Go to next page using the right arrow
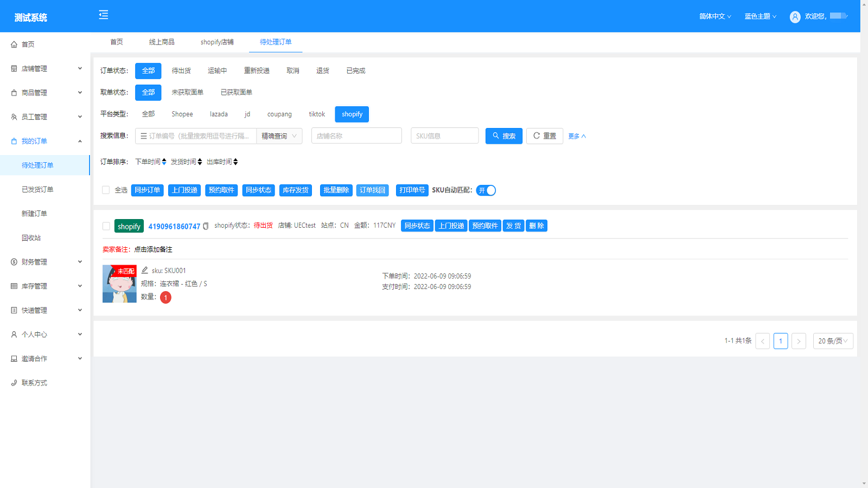This screenshot has width=868, height=488. (x=798, y=341)
